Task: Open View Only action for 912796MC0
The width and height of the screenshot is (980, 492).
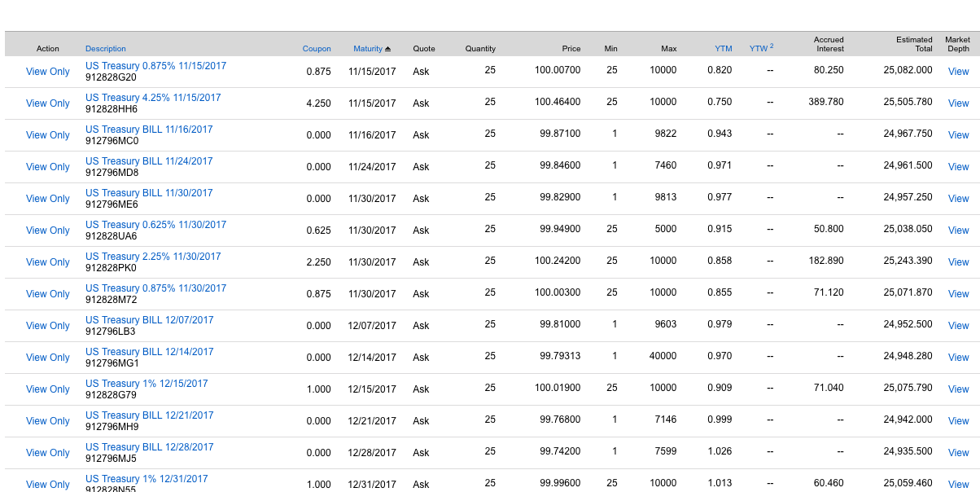Action: 48,135
